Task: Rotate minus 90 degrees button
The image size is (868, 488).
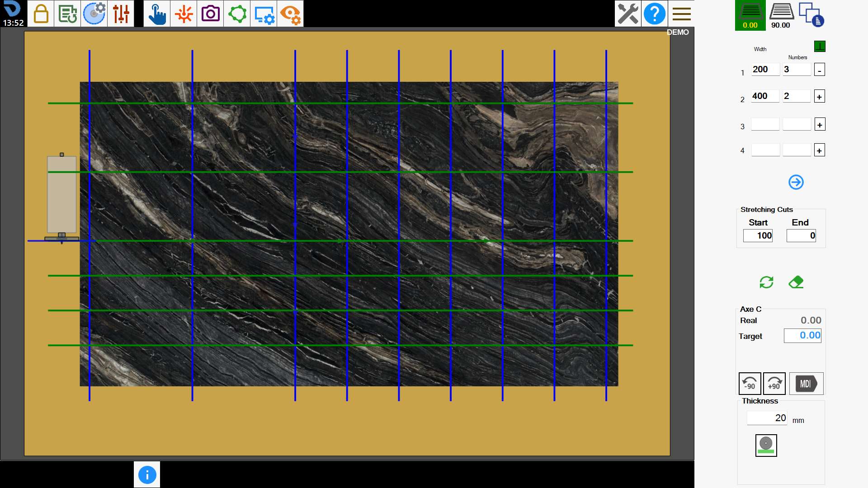Action: [x=750, y=384]
